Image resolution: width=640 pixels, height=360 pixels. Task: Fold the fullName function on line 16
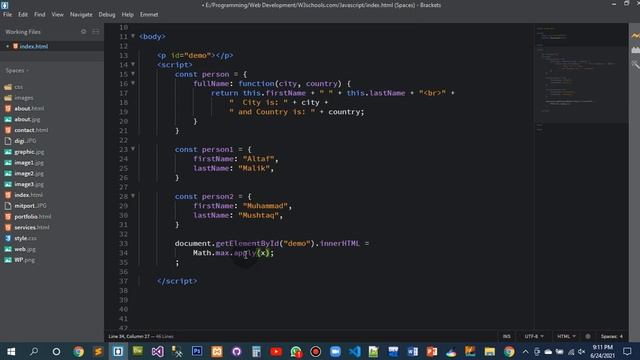click(x=133, y=83)
